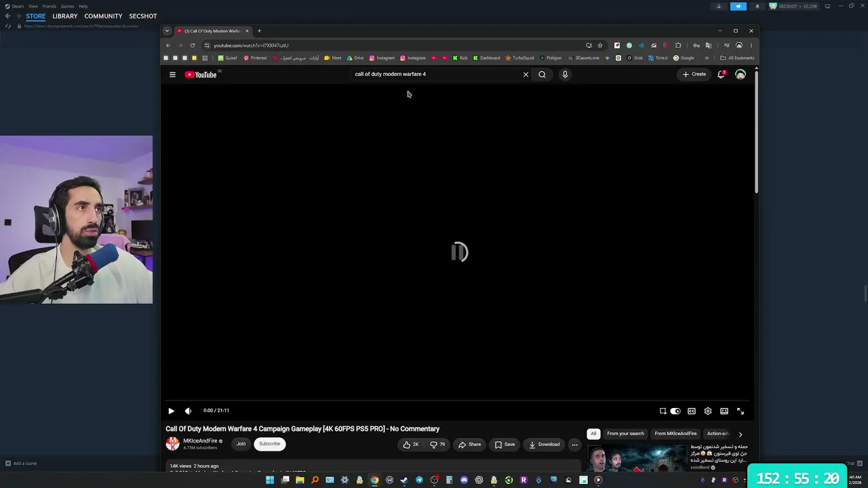Screen dimensions: 868x488
Task: Like the video
Action: pos(411,445)
